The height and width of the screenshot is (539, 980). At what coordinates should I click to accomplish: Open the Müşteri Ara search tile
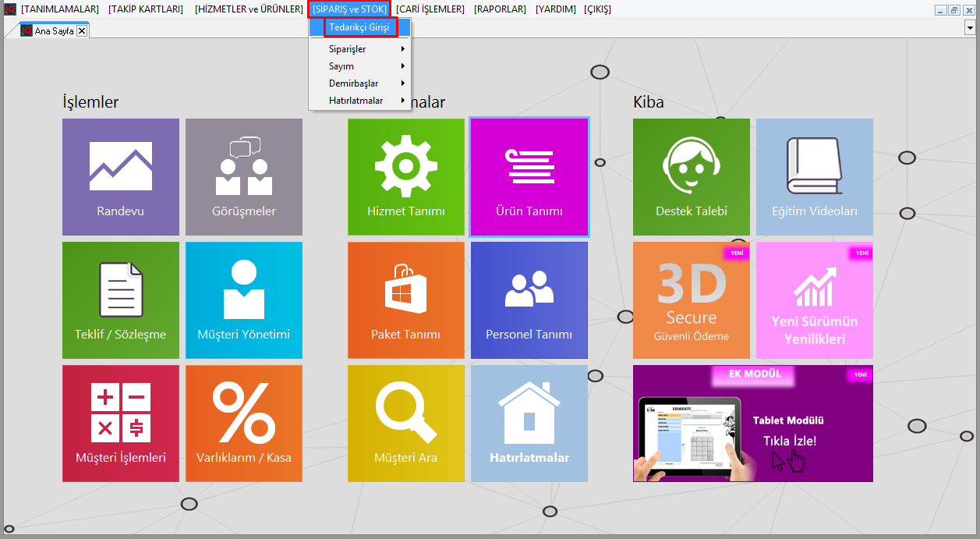coord(406,424)
